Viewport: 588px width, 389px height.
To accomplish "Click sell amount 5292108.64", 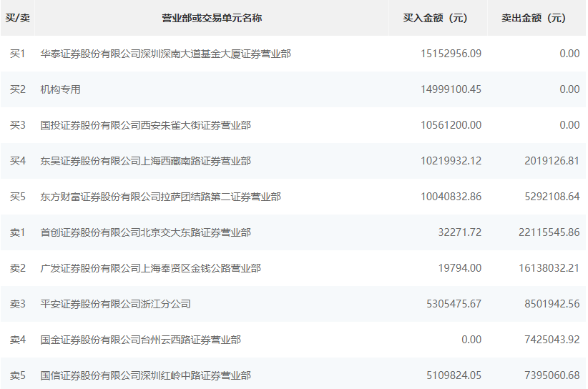I will [552, 197].
